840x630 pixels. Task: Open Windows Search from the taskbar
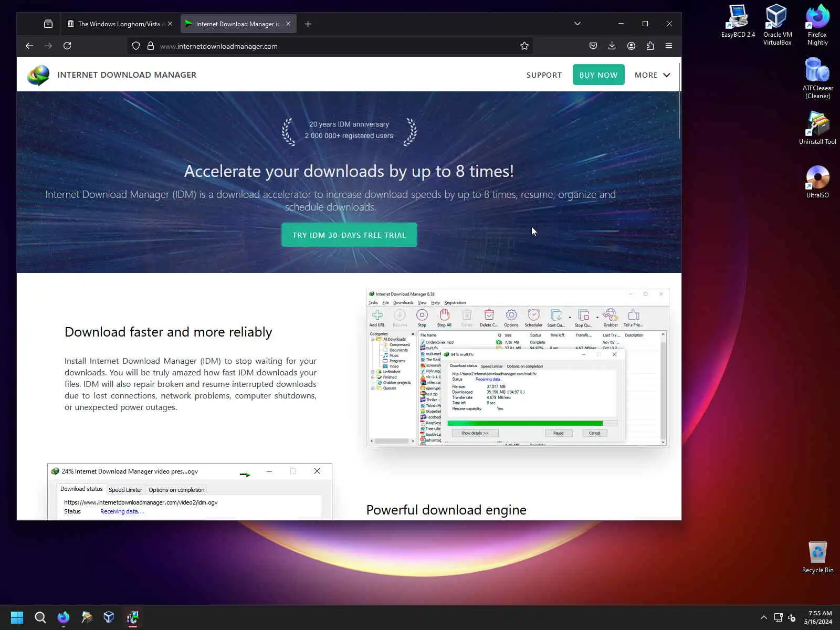click(x=40, y=617)
